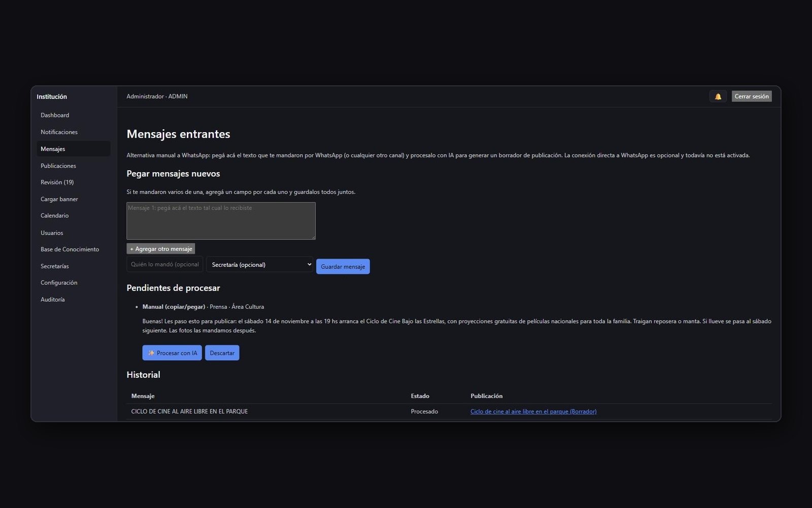Image resolution: width=812 pixels, height=508 pixels.
Task: Click Descartar on the pending message
Action: tap(222, 353)
